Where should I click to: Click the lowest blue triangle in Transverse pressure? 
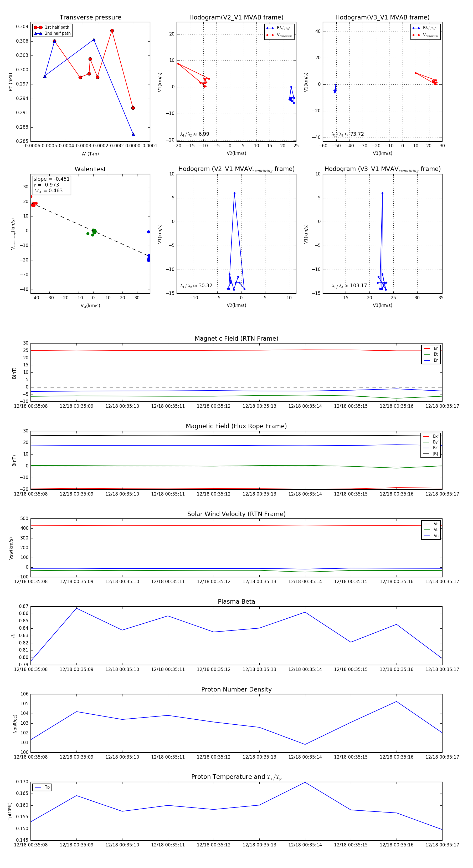(x=133, y=134)
